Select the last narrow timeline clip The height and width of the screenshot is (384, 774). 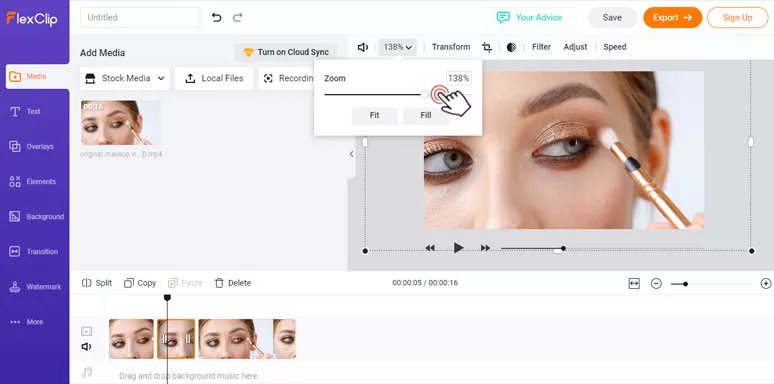[284, 339]
